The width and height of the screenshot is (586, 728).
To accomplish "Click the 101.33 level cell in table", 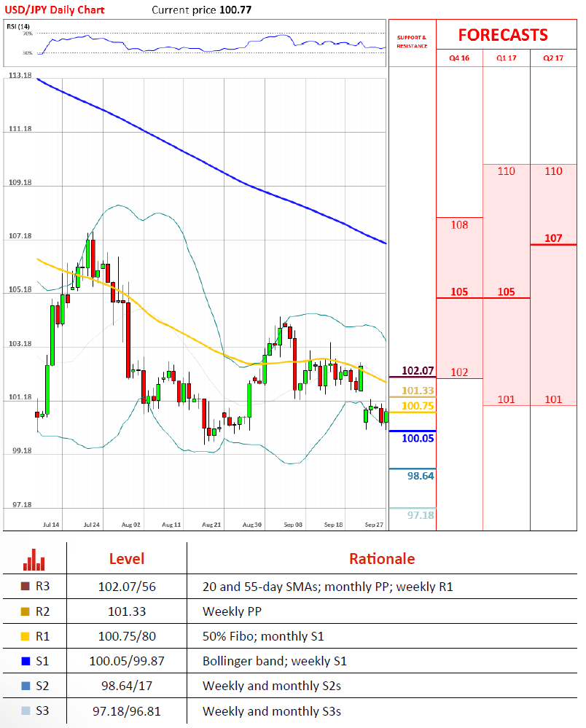I will click(x=127, y=611).
